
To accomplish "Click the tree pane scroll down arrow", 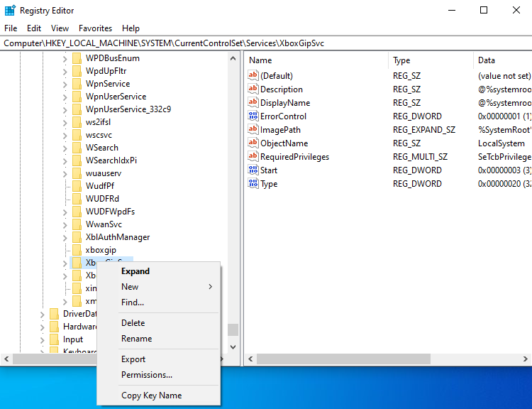I will click(233, 347).
